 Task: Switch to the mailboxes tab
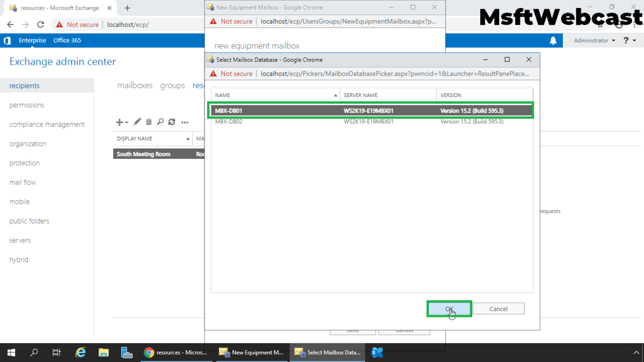coord(135,86)
